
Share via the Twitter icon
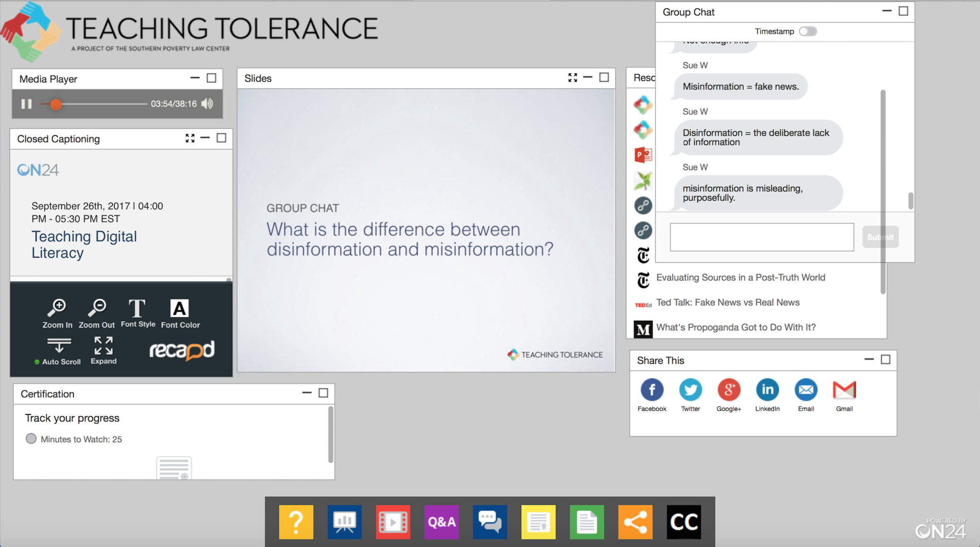[x=690, y=390]
